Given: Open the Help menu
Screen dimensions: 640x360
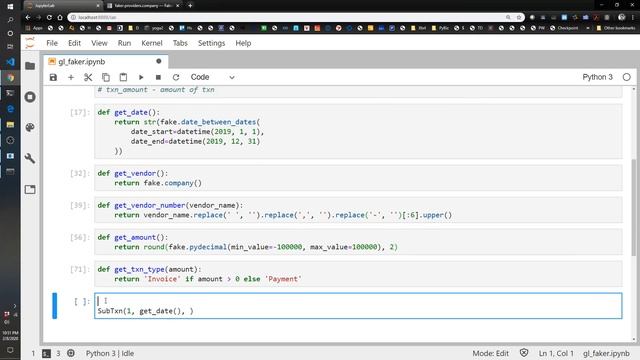Looking at the screenshot, I should 243,43.
